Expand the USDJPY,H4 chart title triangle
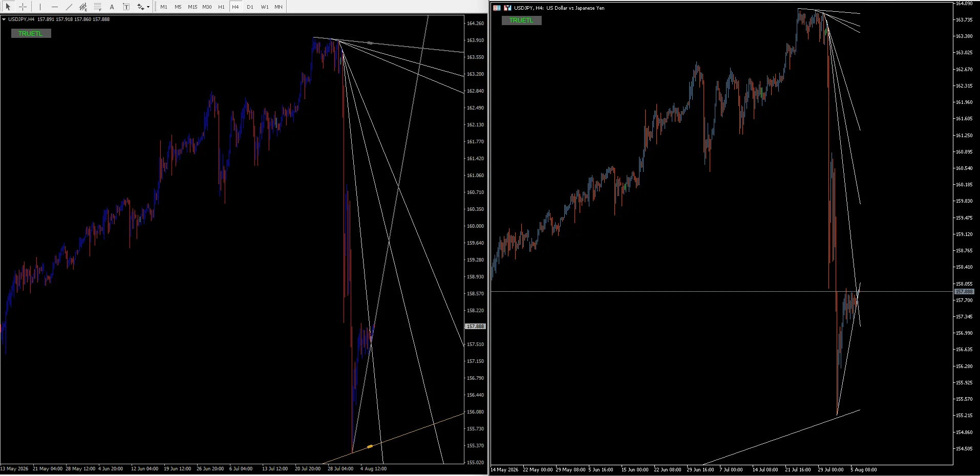 (4, 19)
